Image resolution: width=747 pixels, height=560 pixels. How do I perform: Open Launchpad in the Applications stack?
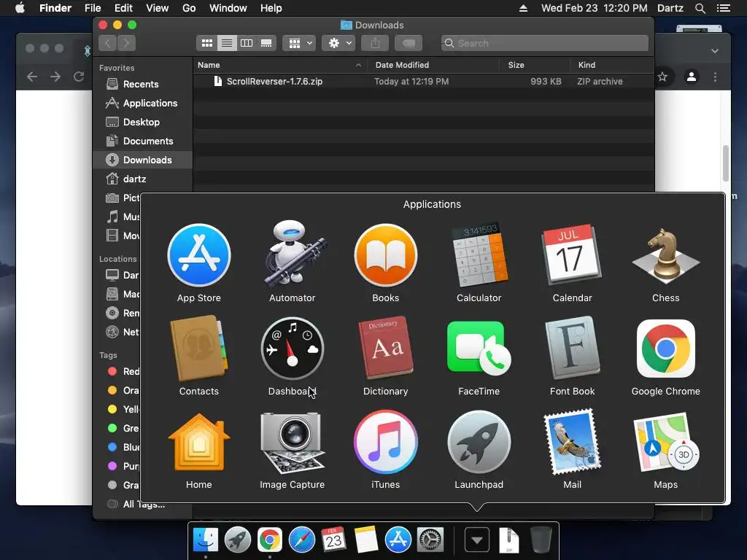tap(479, 442)
